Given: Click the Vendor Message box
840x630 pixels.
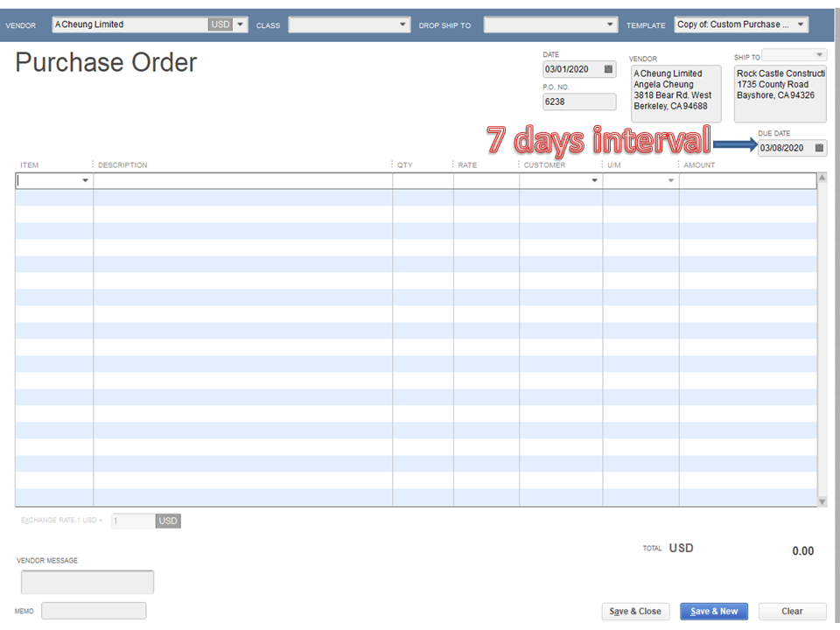Looking at the screenshot, I should pos(87,582).
